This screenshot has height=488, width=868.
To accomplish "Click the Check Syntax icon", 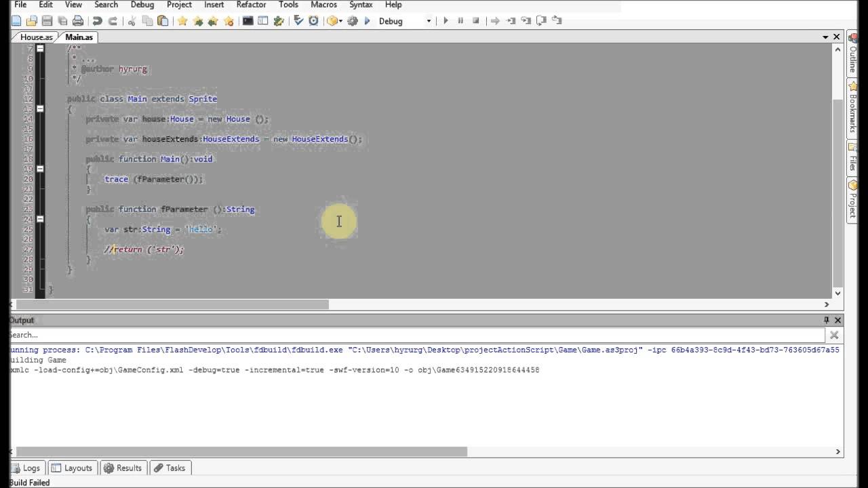I will pyautogui.click(x=298, y=21).
